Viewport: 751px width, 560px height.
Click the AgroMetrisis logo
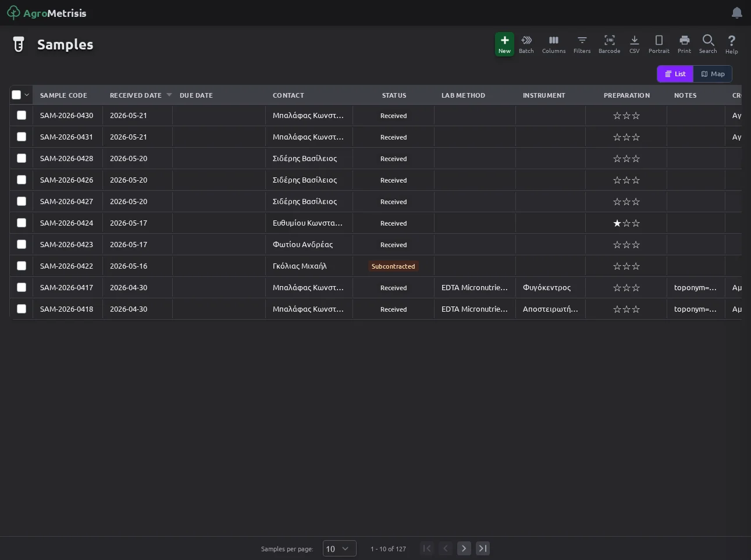[x=47, y=13]
